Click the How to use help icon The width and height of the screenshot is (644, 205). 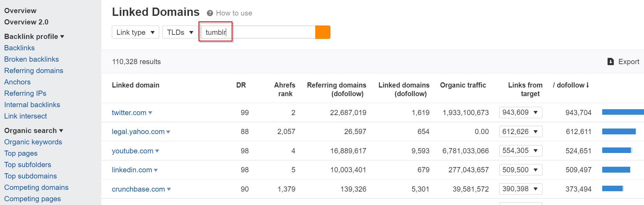tap(210, 13)
